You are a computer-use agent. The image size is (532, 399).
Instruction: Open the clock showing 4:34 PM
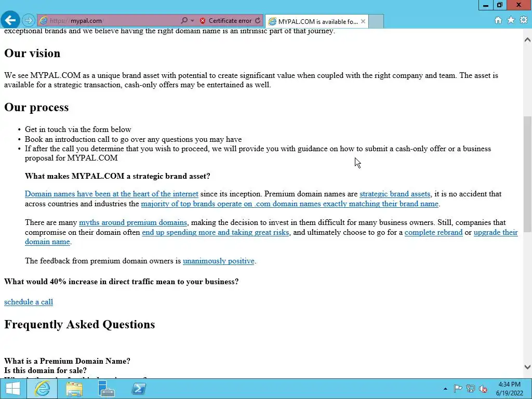click(x=509, y=389)
